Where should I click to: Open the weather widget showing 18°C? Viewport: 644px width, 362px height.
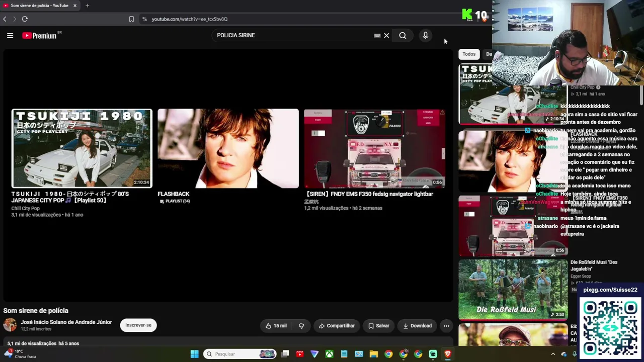pyautogui.click(x=21, y=354)
